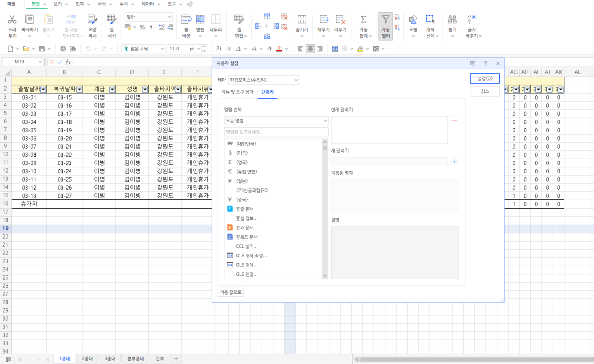This screenshot has width=594, height=364.
Task: Click the Fill (채우기) icon
Action: click(323, 19)
